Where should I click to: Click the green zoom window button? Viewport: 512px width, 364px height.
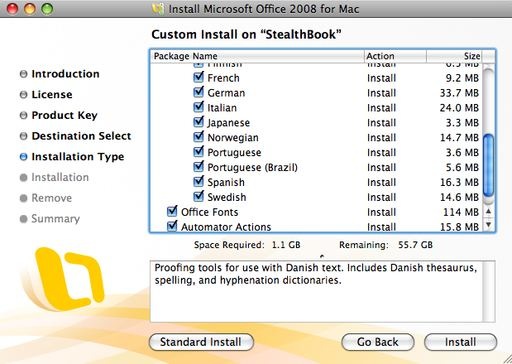click(47, 9)
